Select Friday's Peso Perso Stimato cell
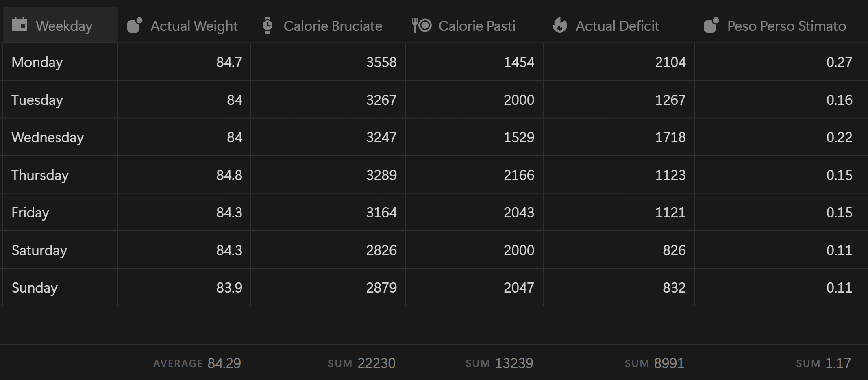The height and width of the screenshot is (380, 868). point(778,212)
